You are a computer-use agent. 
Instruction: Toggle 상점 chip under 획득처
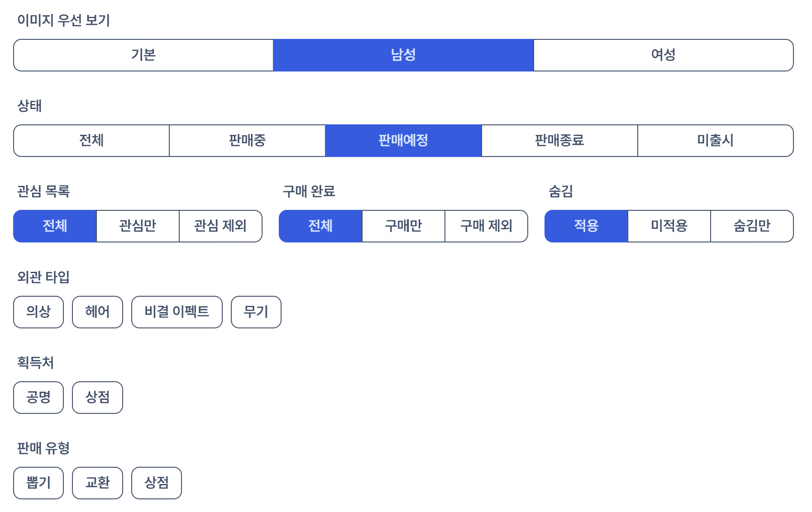(97, 398)
